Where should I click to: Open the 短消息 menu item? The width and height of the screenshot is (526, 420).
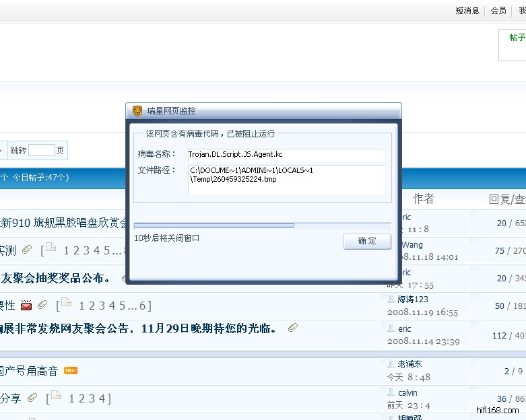coord(467,11)
